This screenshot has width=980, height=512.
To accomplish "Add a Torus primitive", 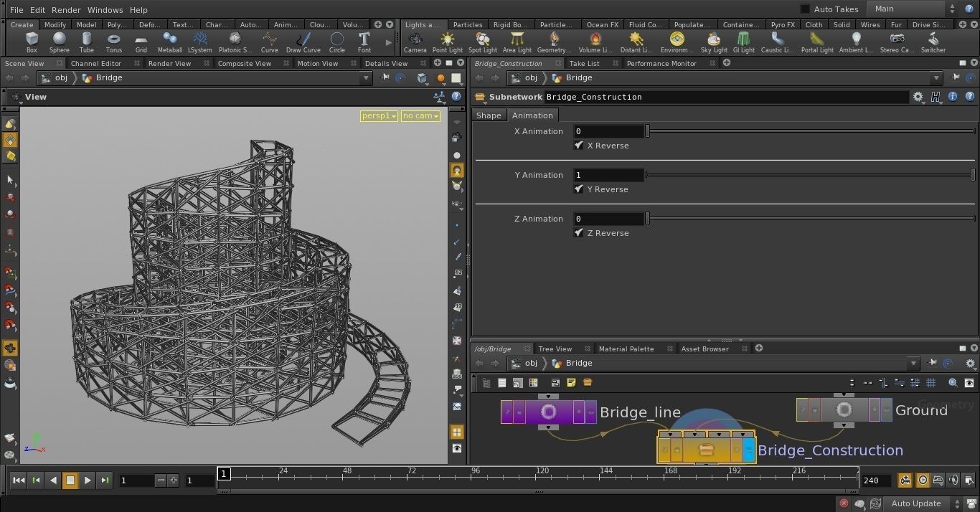I will tap(114, 42).
